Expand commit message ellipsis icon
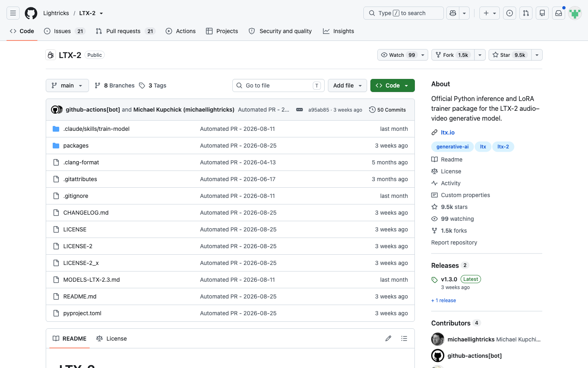Screen dimensions: 588x368 [x=299, y=110]
